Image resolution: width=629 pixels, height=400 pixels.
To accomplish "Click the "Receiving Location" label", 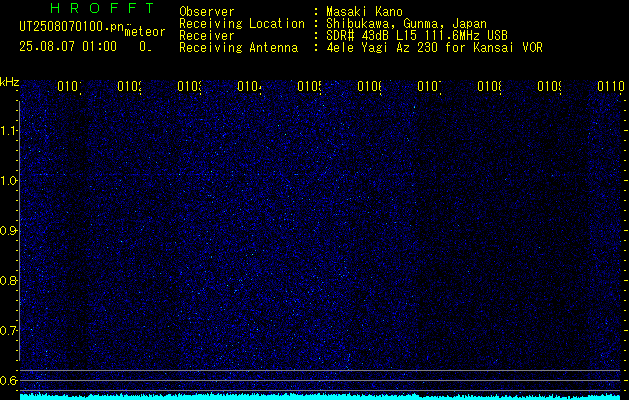I will tap(242, 24).
